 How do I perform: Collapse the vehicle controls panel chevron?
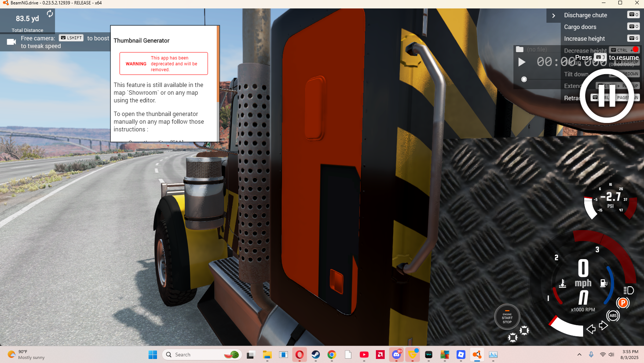coord(553,15)
